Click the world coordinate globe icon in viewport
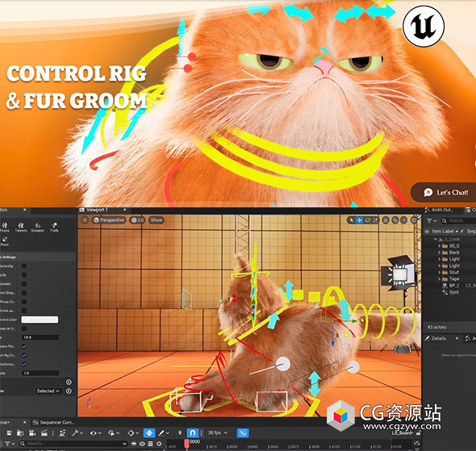Viewport: 476px width, 451px height. (x=395, y=220)
